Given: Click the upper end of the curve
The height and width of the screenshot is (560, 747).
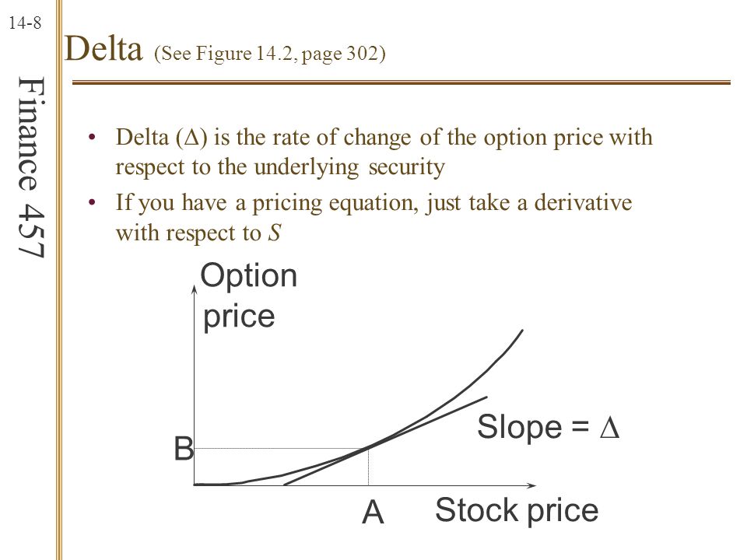Looking at the screenshot, I should tap(521, 332).
